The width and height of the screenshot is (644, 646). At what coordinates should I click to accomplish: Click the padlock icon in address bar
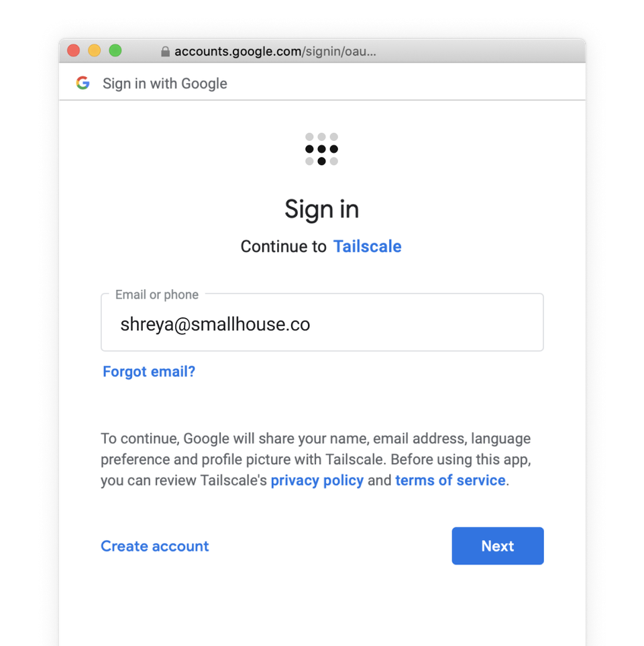165,52
